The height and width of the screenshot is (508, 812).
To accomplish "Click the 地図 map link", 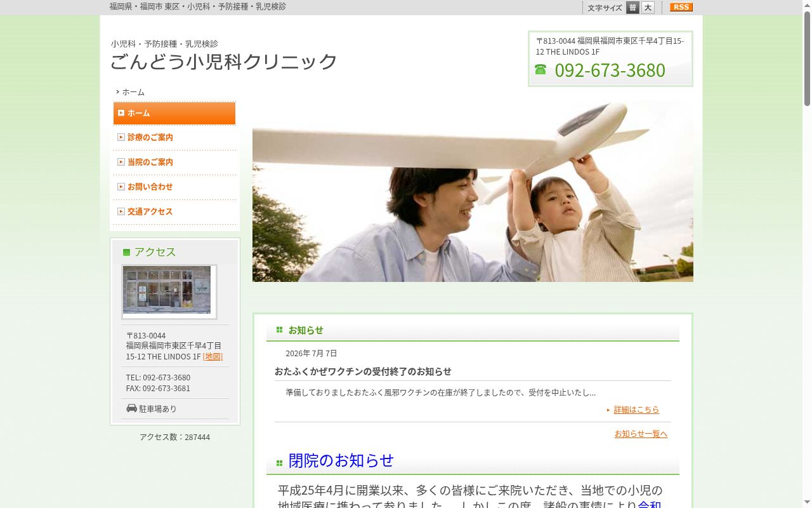I will (213, 357).
